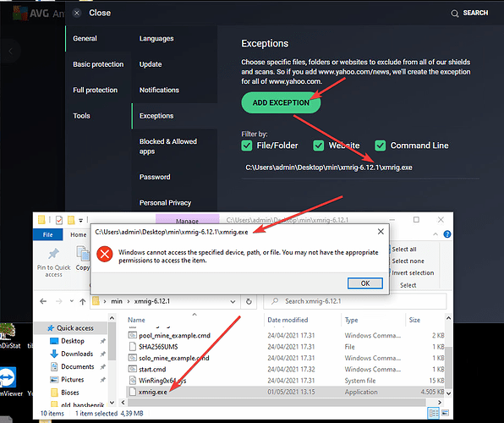Uncheck the Command Line filter checkbox

point(381,146)
